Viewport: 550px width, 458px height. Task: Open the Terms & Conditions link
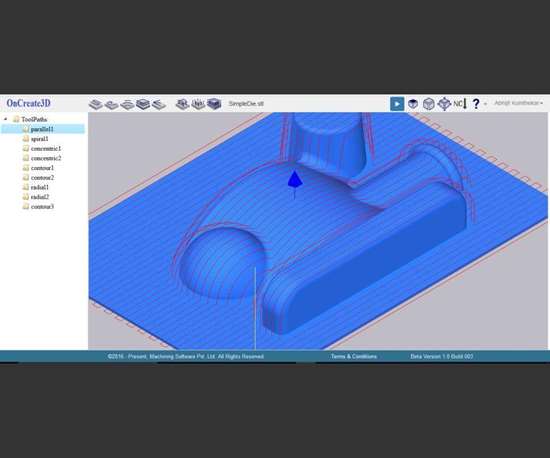click(x=354, y=356)
